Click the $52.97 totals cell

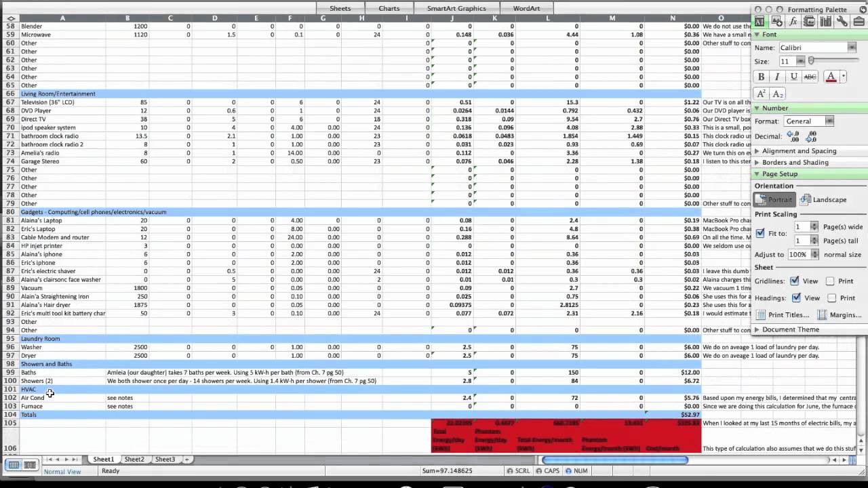point(673,414)
